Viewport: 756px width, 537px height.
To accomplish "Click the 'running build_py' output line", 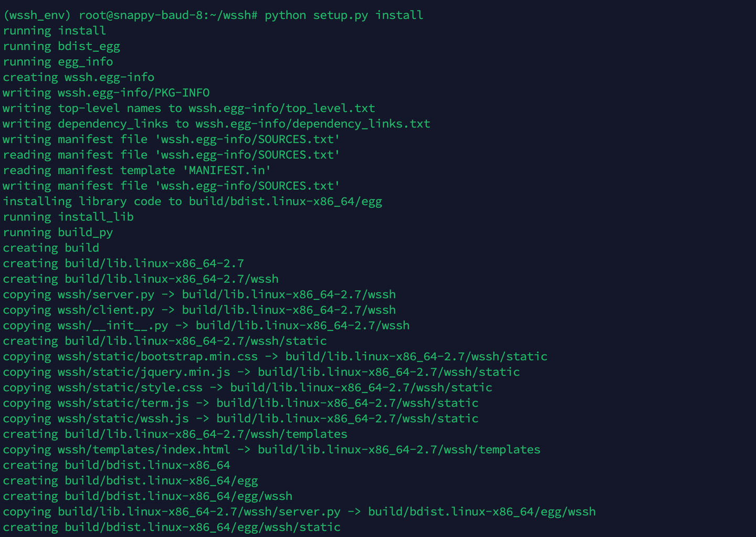I will coord(58,233).
